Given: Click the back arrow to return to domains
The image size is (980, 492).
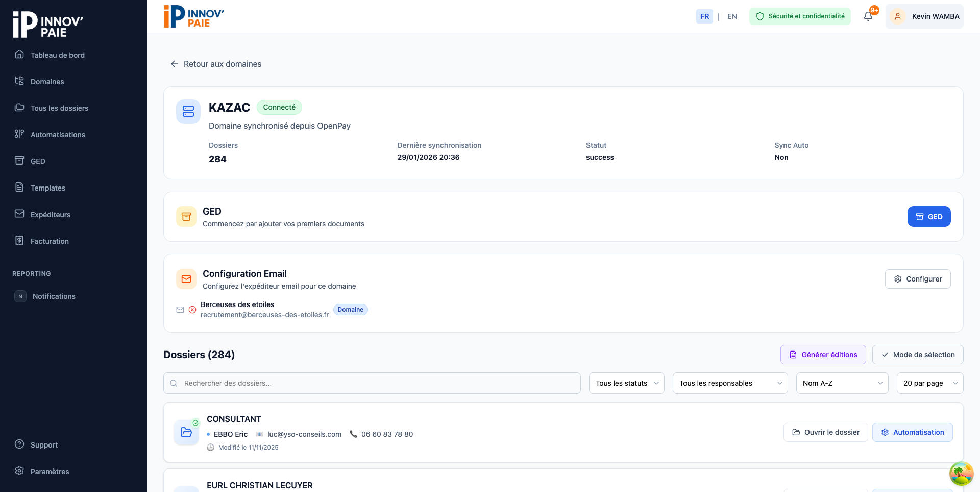Looking at the screenshot, I should 175,64.
